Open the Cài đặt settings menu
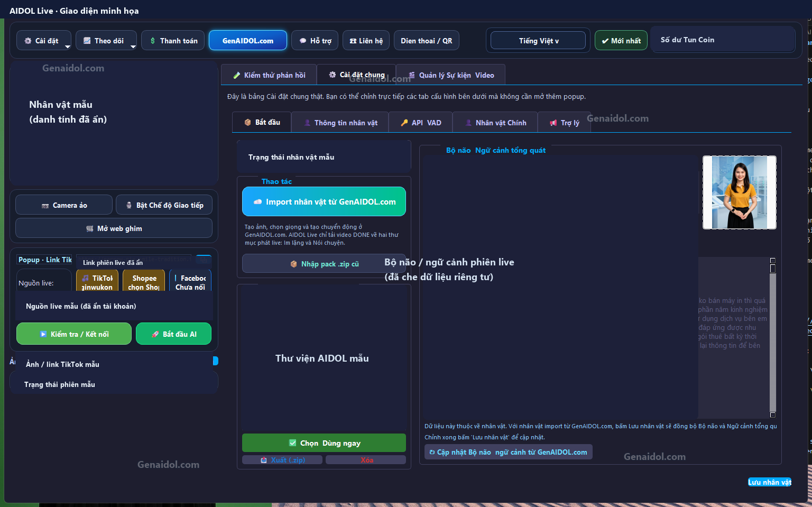Image resolution: width=812 pixels, height=507 pixels. point(44,41)
